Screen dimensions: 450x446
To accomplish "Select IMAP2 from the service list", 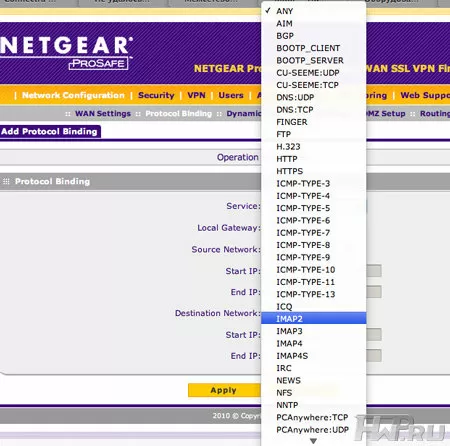I will 313,319.
